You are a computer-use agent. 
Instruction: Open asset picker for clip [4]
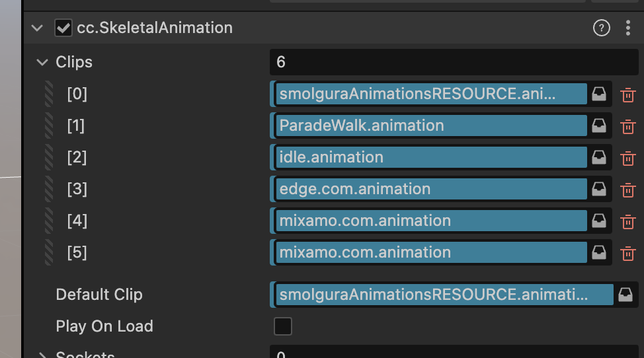point(599,221)
